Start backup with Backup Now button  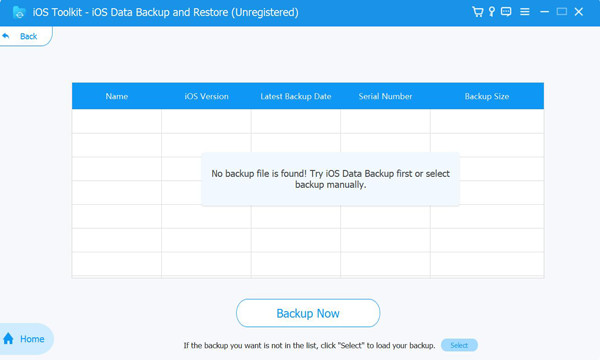click(x=308, y=313)
